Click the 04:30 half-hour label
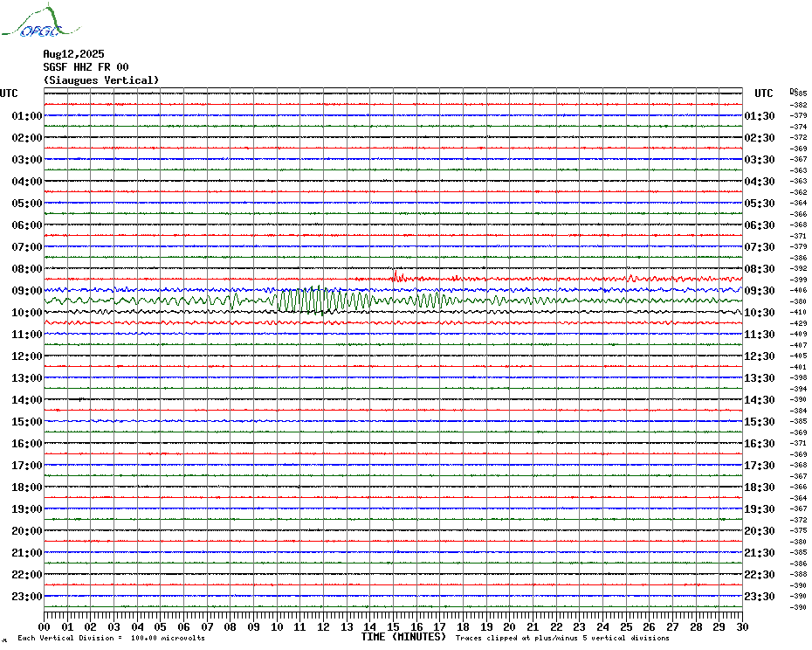The height and width of the screenshot is (650, 812). tap(760, 182)
